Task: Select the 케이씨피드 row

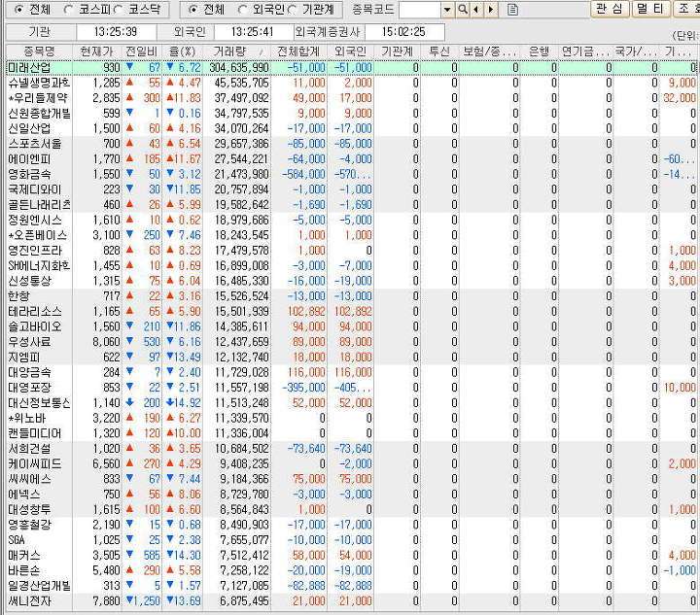Action: (x=351, y=463)
